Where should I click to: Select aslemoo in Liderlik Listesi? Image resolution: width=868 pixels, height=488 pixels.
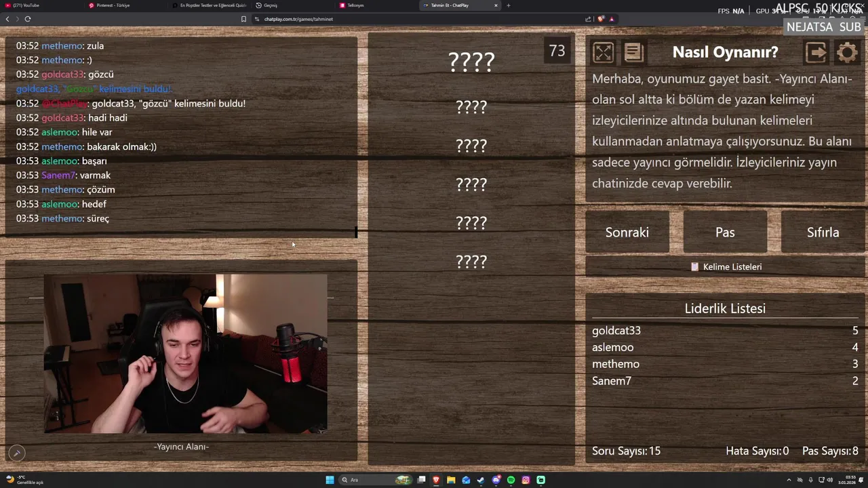612,348
